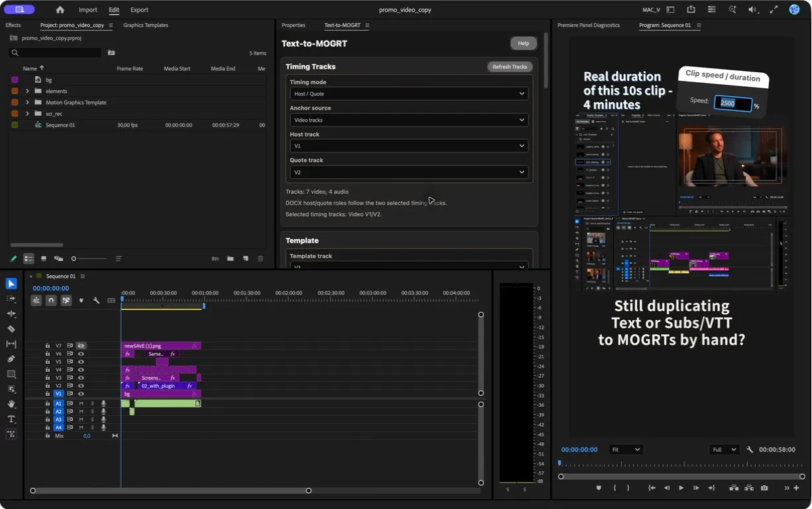Select the Selection tool arrow
This screenshot has height=509, width=812.
point(11,284)
